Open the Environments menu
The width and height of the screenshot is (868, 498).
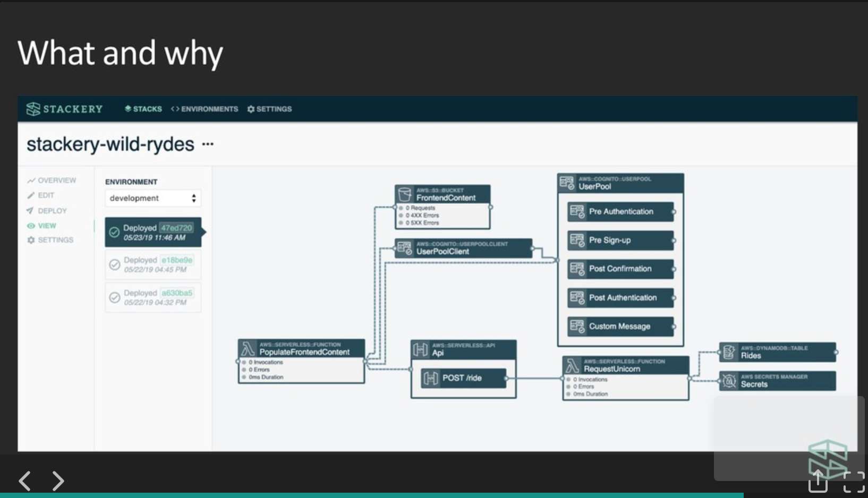coord(205,109)
